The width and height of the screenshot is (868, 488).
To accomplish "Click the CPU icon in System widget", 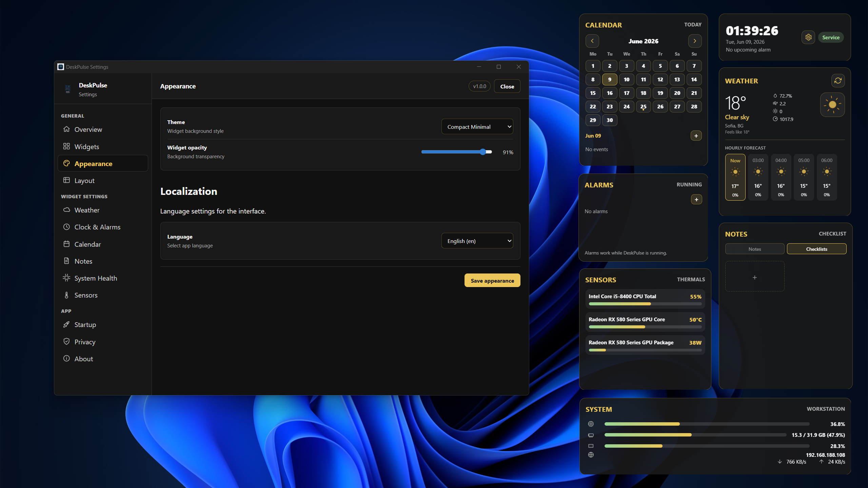I will [x=591, y=424].
